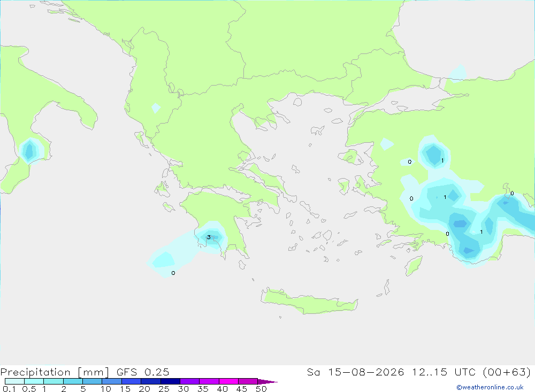The image size is (535, 392).
Task: Select the 40–45 mm magenta legend swatch
Action: [228, 381]
